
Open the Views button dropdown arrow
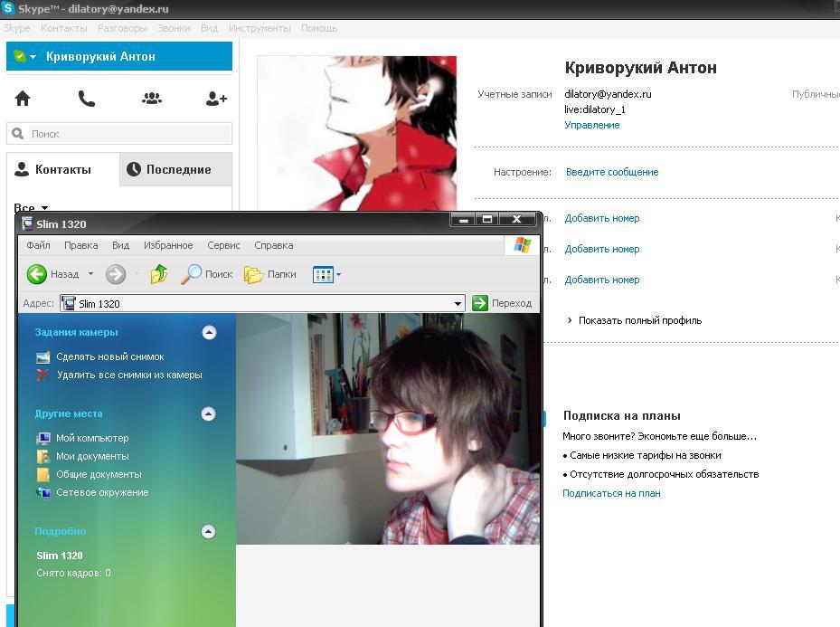pos(338,274)
